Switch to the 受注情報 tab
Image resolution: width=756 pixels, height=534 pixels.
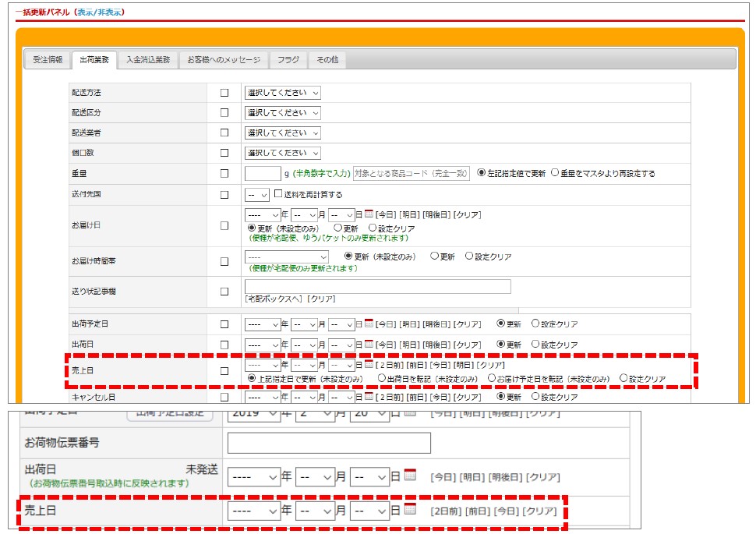pos(48,60)
